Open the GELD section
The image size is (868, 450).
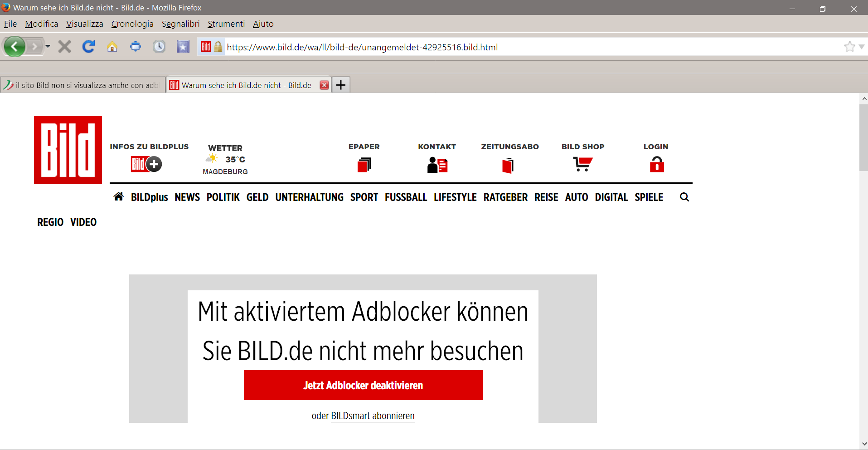(257, 197)
